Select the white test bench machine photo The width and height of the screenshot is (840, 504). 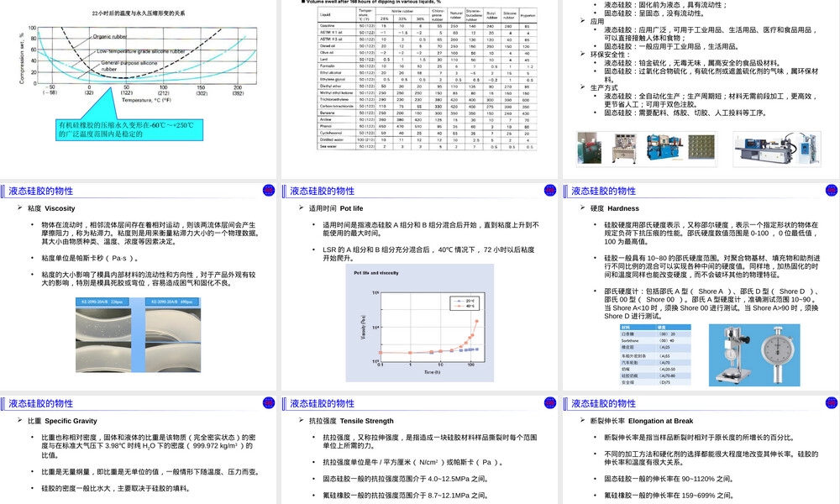point(625,149)
